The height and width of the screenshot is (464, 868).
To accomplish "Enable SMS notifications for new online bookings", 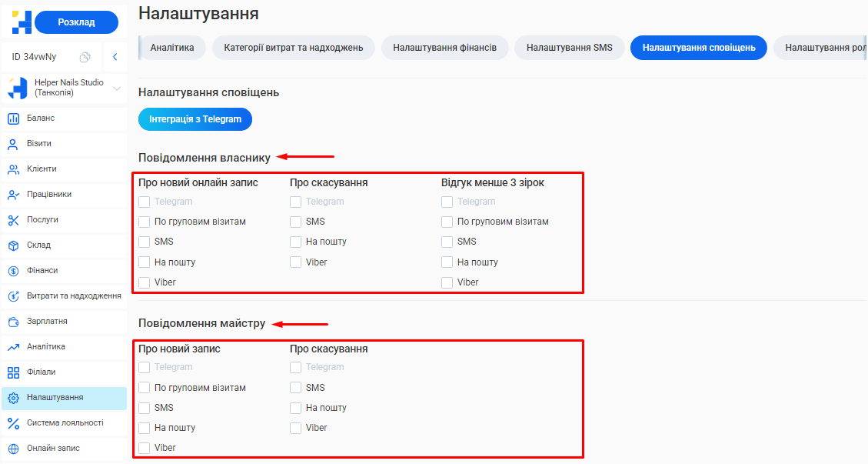I will coord(143,241).
